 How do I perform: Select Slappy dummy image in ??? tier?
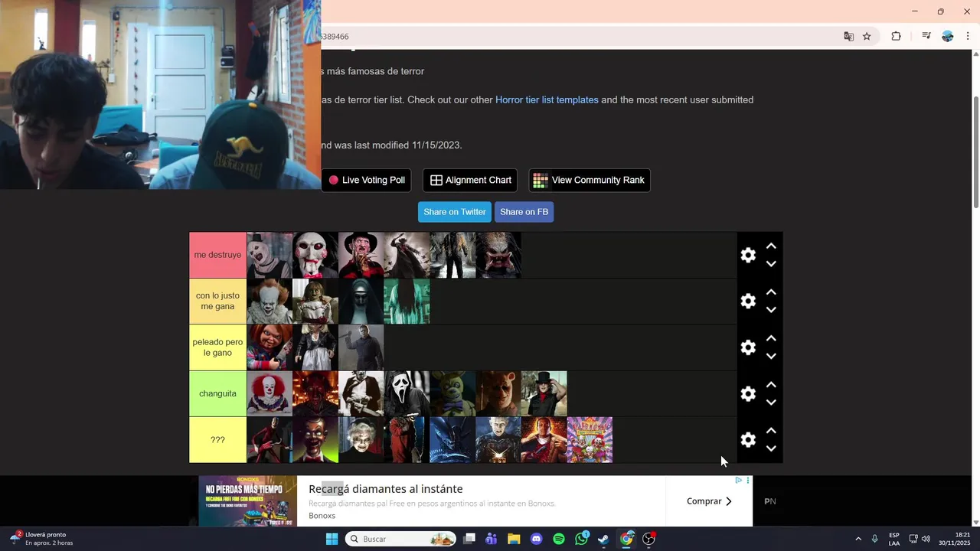[x=315, y=440]
